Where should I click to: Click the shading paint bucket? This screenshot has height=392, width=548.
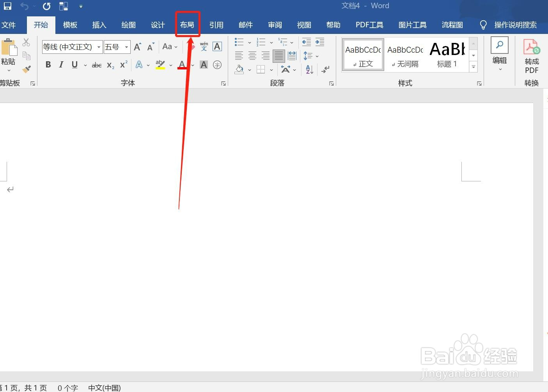tap(239, 70)
